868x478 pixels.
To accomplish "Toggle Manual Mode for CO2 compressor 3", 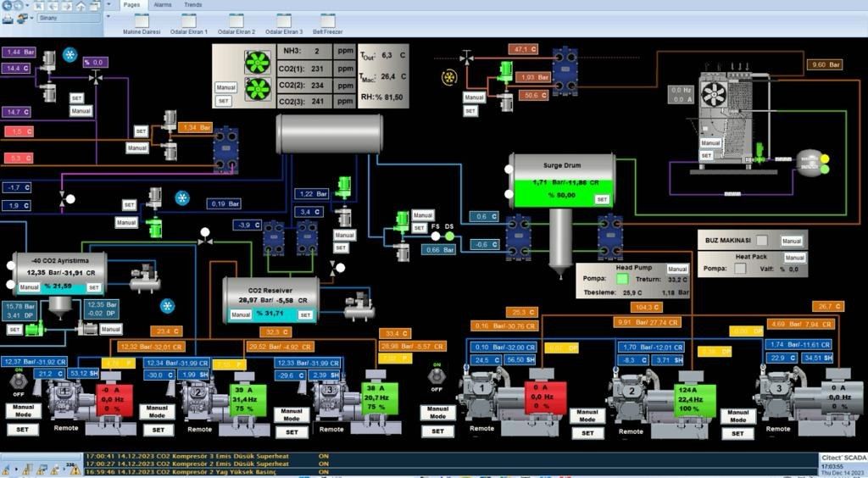I will click(292, 415).
